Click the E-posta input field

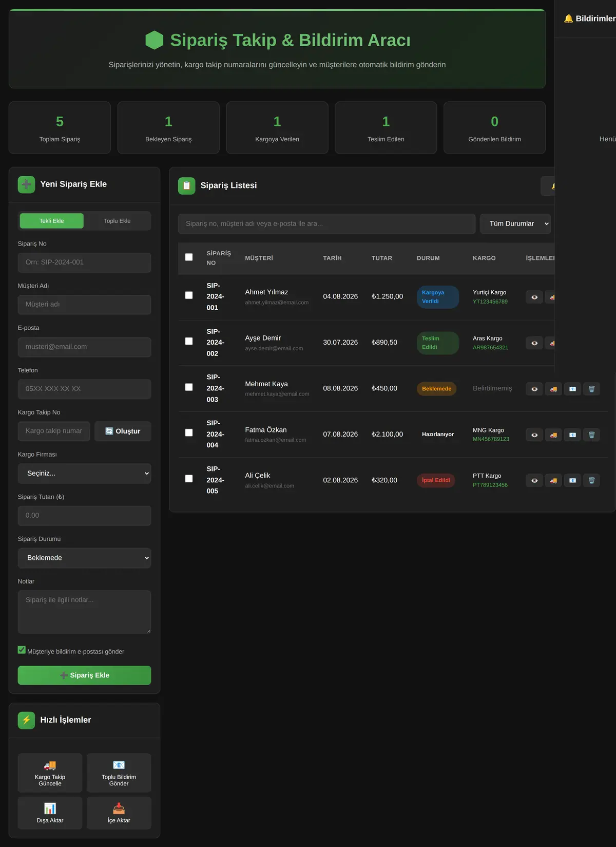coord(84,347)
